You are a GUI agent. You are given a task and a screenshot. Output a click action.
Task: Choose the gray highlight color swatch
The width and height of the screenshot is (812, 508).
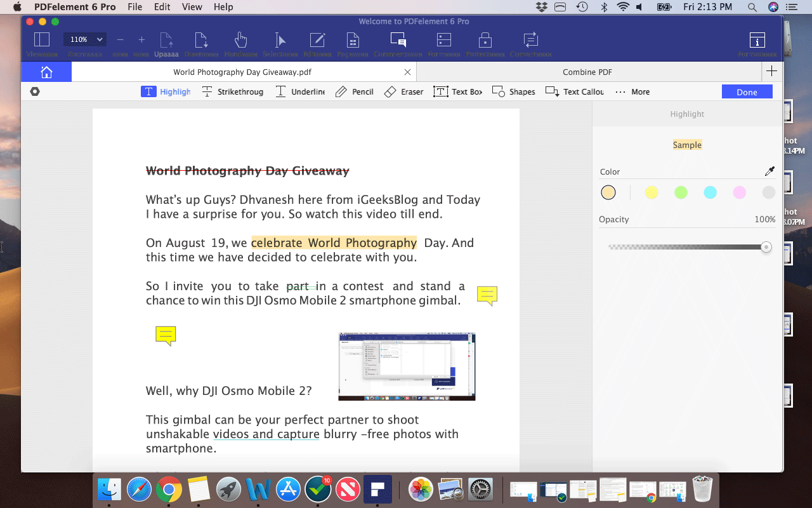click(768, 192)
